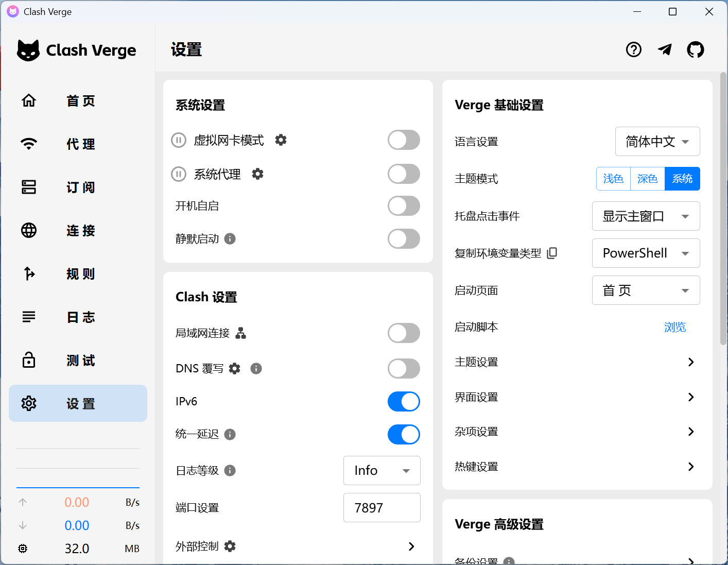This screenshot has height=565, width=728.
Task: Toggle the 局域网连接 switch
Action: click(404, 333)
